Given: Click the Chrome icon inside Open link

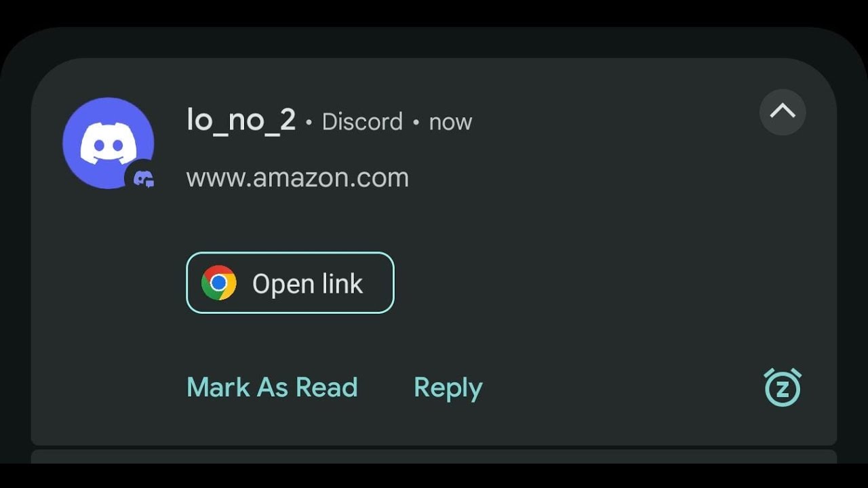Looking at the screenshot, I should tap(219, 283).
